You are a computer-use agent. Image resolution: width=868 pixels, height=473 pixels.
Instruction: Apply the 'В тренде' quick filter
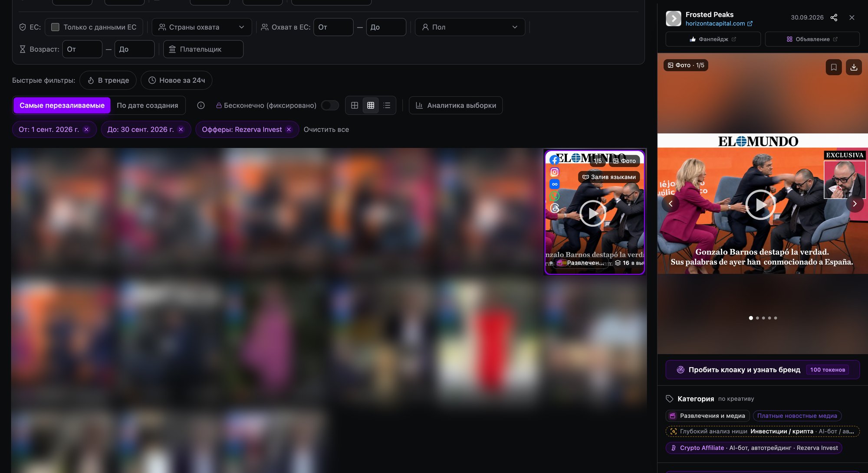coord(108,80)
